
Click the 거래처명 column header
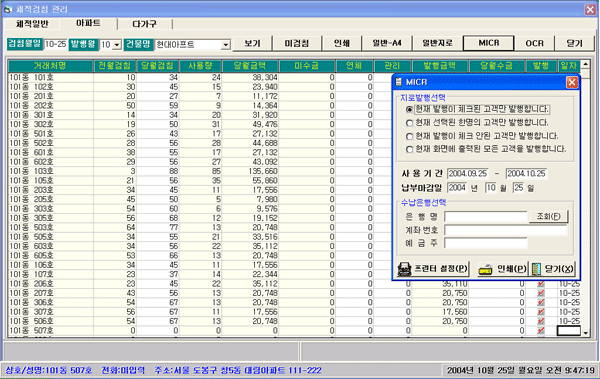coord(51,66)
